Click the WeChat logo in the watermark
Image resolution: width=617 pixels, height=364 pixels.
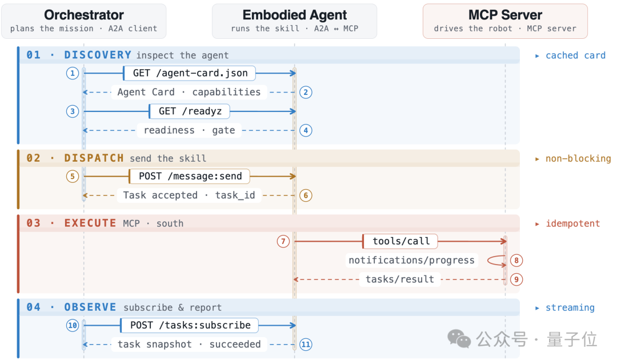(459, 339)
